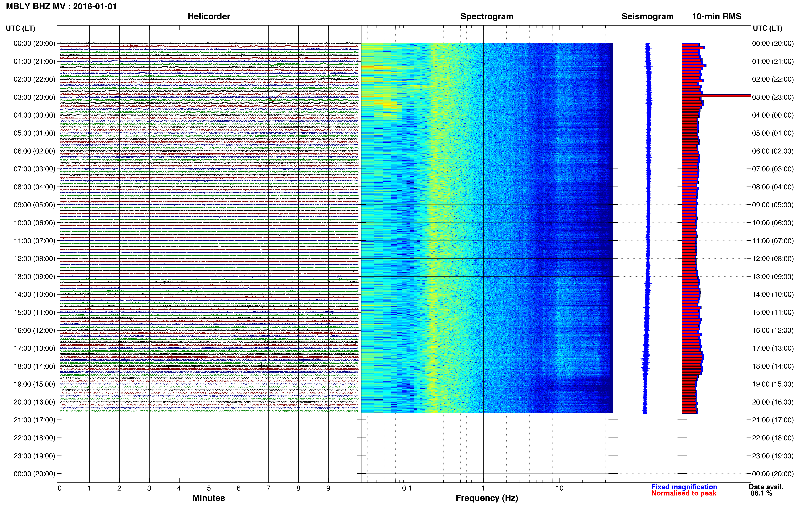
Task: Click the plot title "MBLY BHZ MV : 2016-01-01"
Action: 61,6
